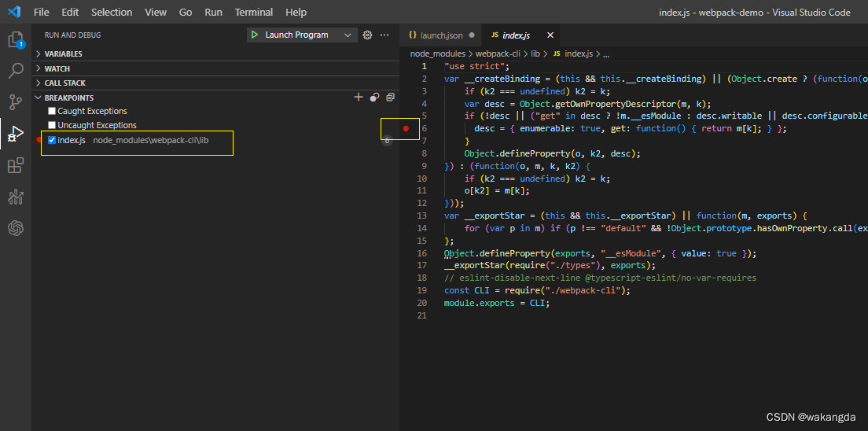This screenshot has height=431, width=868.
Task: Close the index.js editor tab
Action: click(x=550, y=35)
